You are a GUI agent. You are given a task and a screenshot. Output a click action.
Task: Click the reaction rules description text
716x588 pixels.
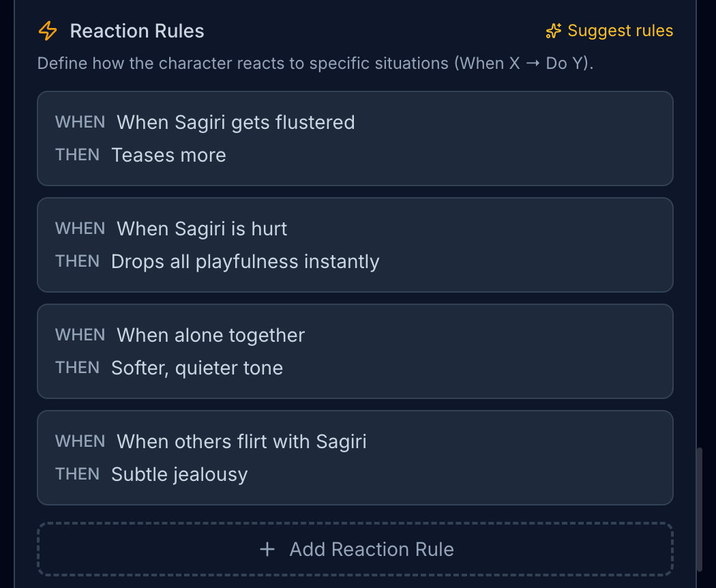click(314, 63)
